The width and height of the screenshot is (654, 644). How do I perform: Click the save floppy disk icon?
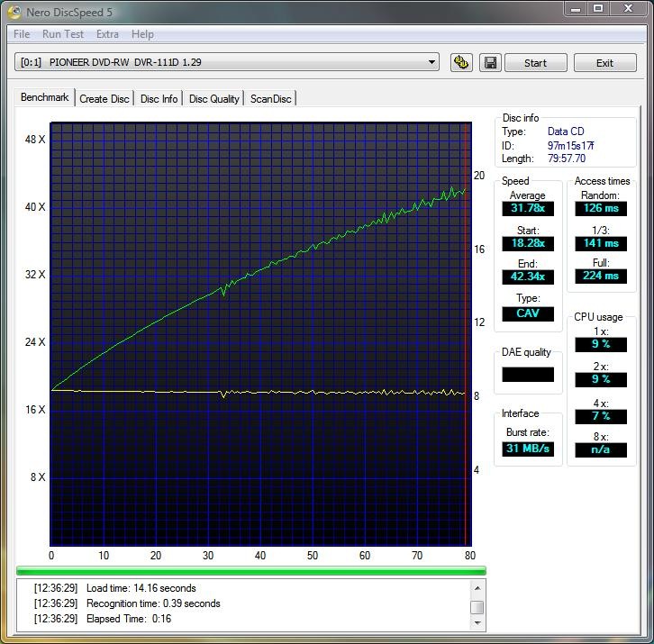click(490, 63)
